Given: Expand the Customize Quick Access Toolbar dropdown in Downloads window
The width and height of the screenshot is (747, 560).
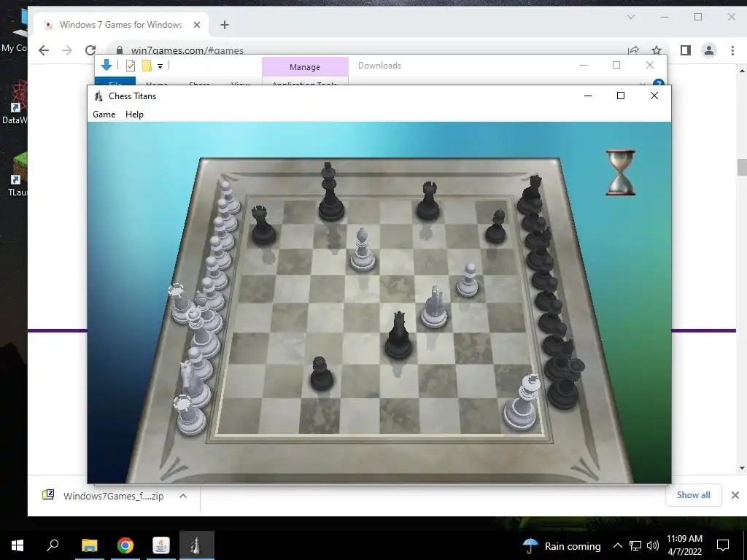Looking at the screenshot, I should coord(160,66).
